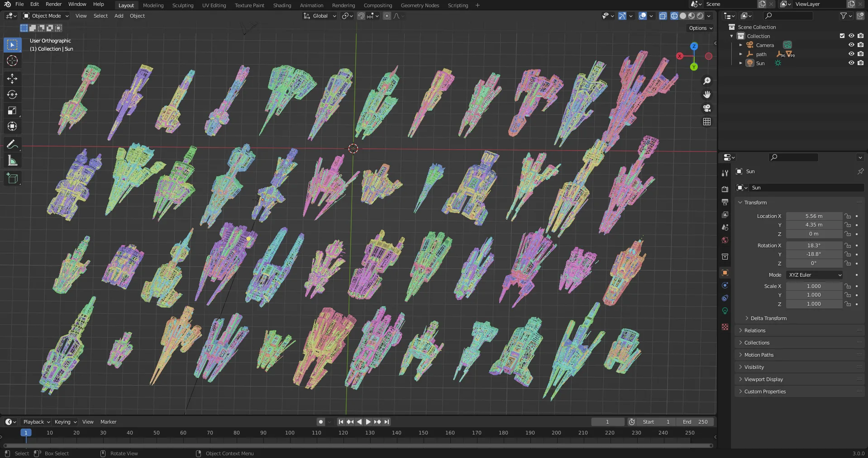Toggle snapping magnet button
This screenshot has height=458, width=868.
[x=361, y=16]
